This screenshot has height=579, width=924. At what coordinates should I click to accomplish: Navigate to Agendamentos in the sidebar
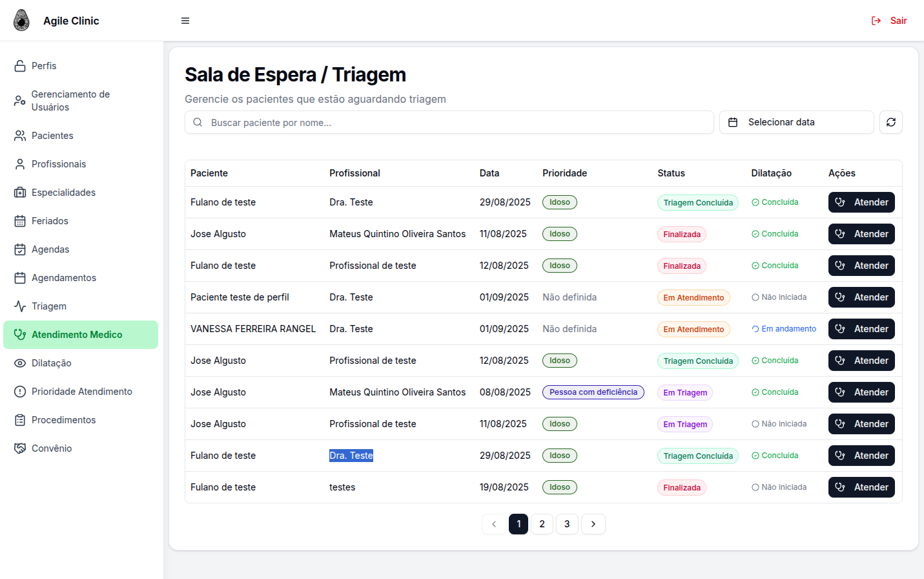(63, 278)
